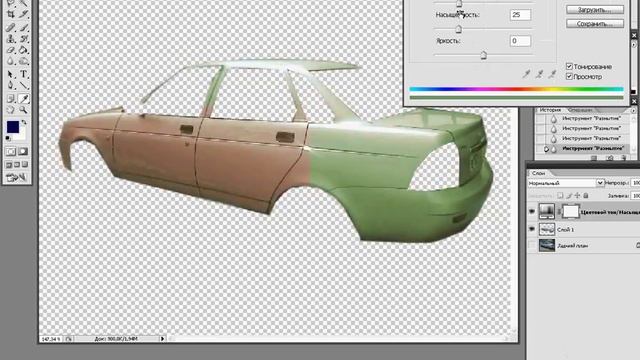The image size is (640, 360).
Task: Click the layer opacity (Непрозр.) field
Action: (635, 183)
